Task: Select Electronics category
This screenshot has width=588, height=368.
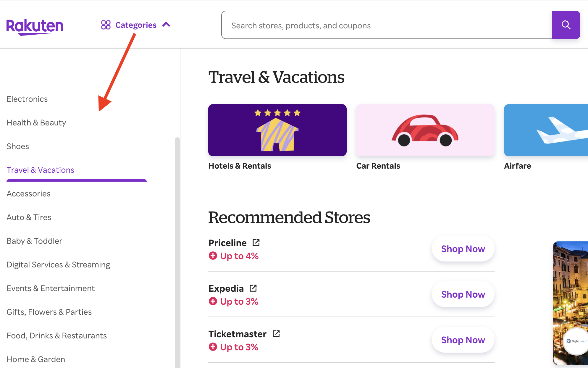Action: [x=27, y=99]
